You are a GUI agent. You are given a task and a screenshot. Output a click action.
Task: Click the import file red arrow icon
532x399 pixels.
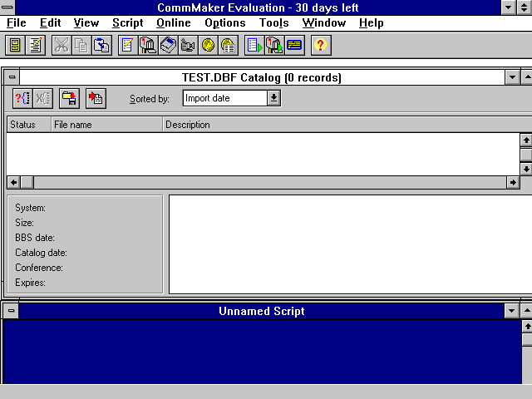[96, 98]
